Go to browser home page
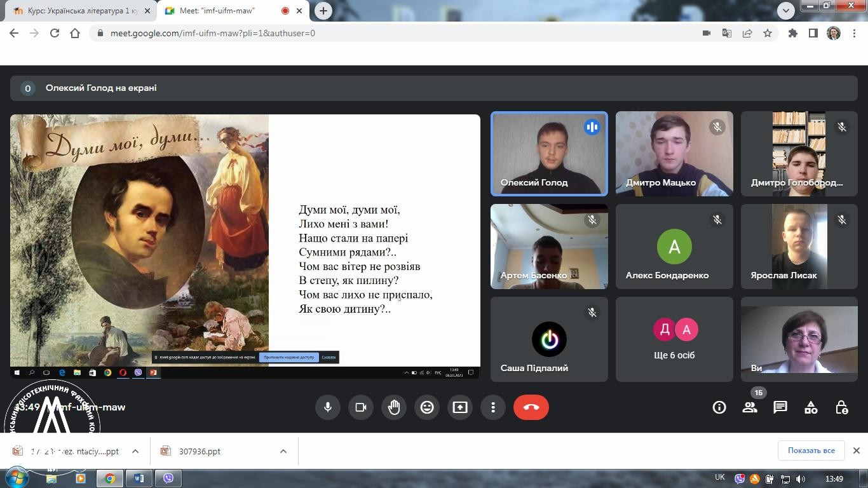The height and width of the screenshot is (488, 868). point(75,33)
